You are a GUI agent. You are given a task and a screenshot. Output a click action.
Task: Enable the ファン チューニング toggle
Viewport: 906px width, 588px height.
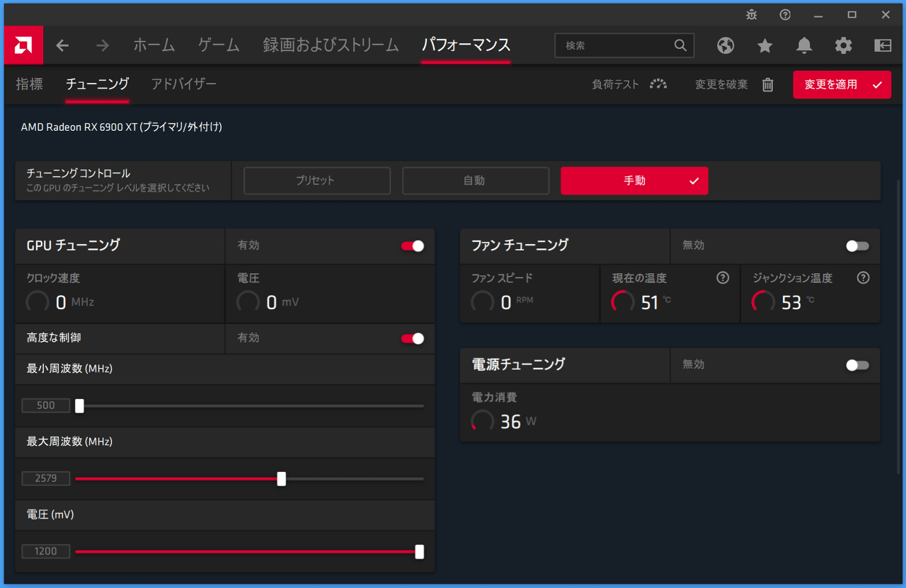tap(857, 246)
